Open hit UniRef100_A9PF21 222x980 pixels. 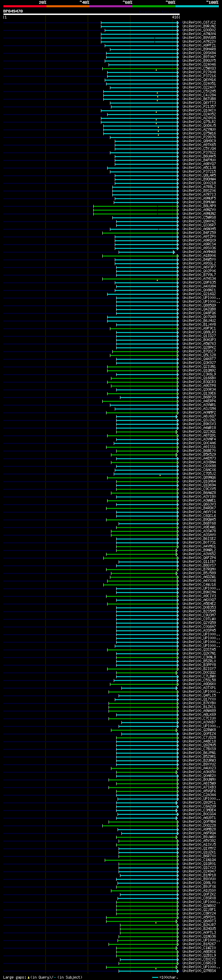[x=199, y=45]
